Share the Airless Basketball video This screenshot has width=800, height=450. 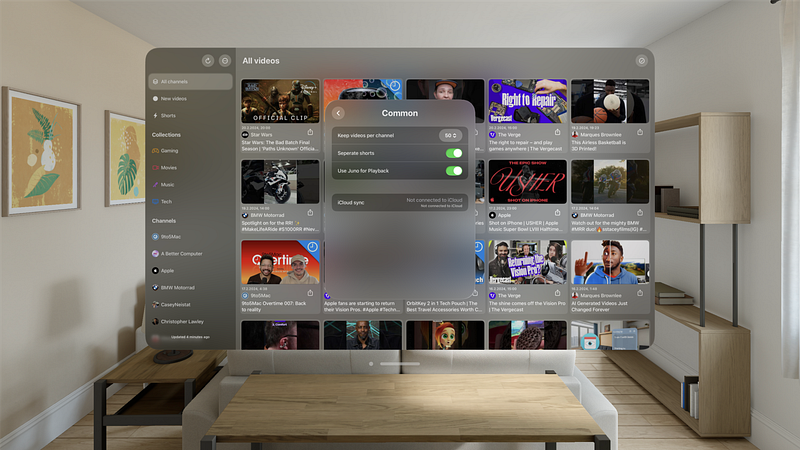640,132
